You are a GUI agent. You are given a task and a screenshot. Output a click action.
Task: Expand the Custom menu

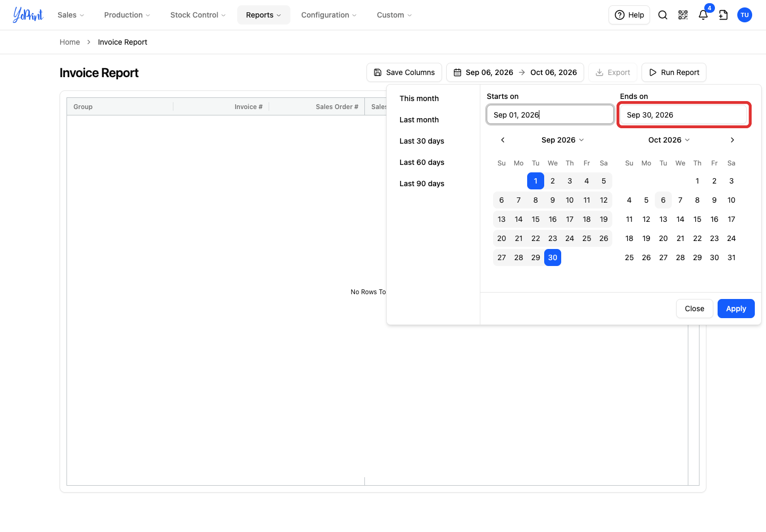click(x=394, y=15)
